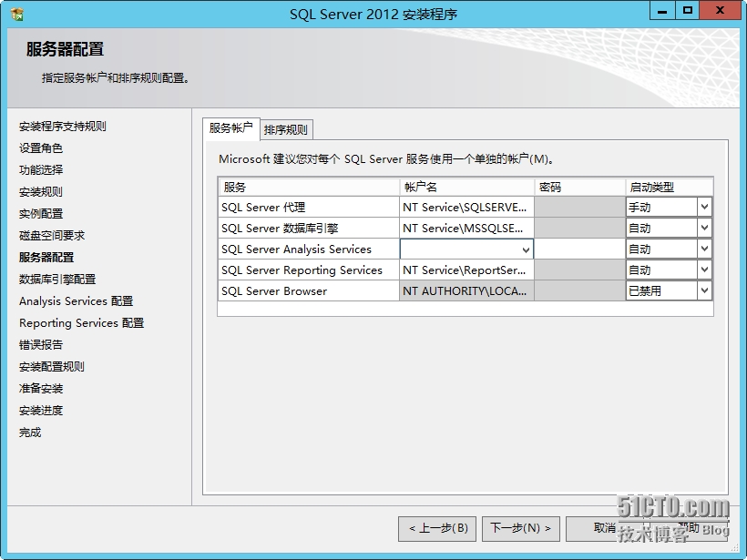The width and height of the screenshot is (747, 560).
Task: Click the 帐户名 column header
Action: 466,188
